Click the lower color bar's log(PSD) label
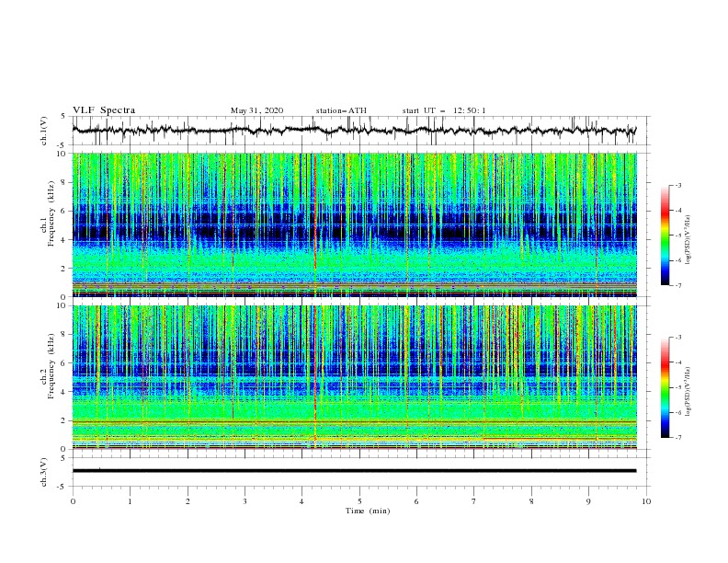The image size is (728, 563). [689, 392]
